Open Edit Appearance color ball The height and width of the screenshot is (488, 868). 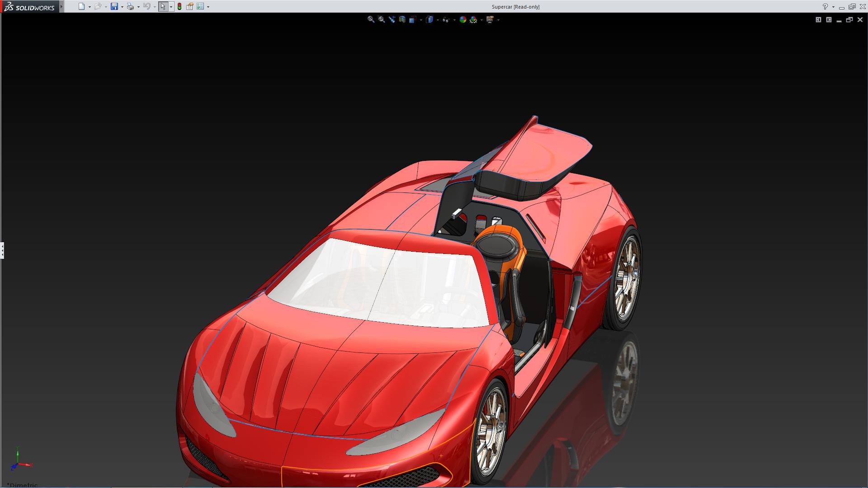[462, 19]
